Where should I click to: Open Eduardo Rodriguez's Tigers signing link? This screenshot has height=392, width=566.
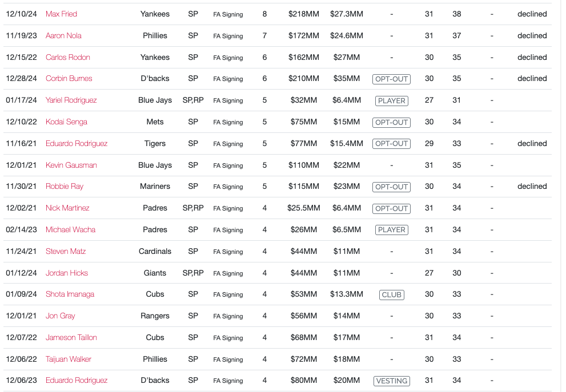pyautogui.click(x=77, y=143)
